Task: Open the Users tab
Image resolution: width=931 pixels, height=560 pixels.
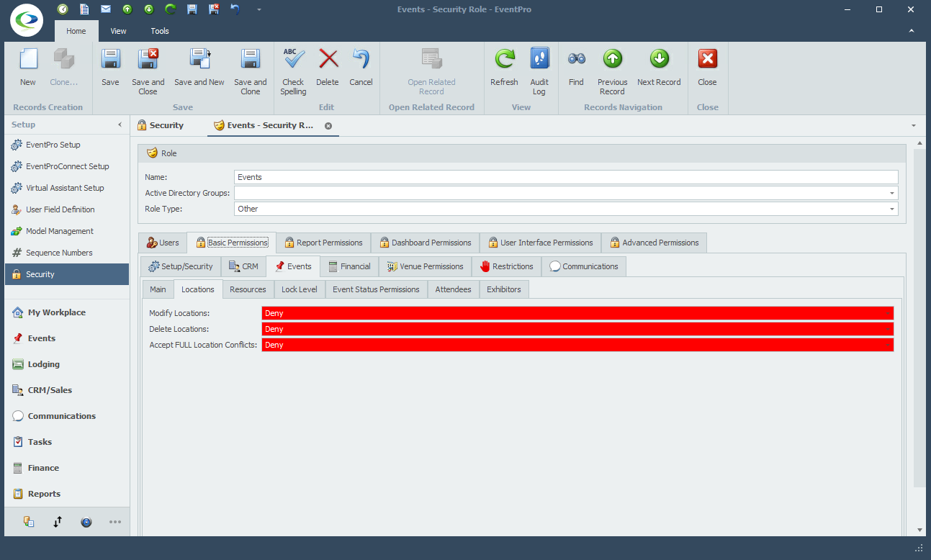Action: coord(163,243)
